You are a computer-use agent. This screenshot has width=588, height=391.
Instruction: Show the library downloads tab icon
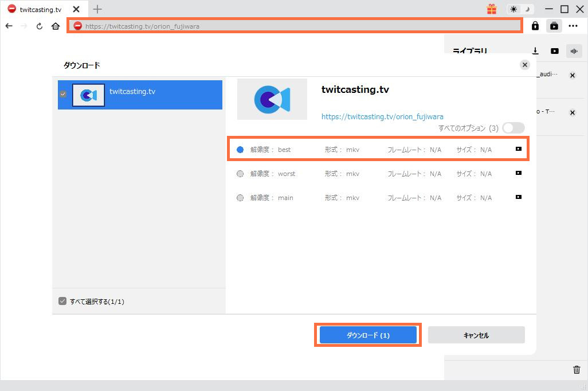[x=535, y=51]
